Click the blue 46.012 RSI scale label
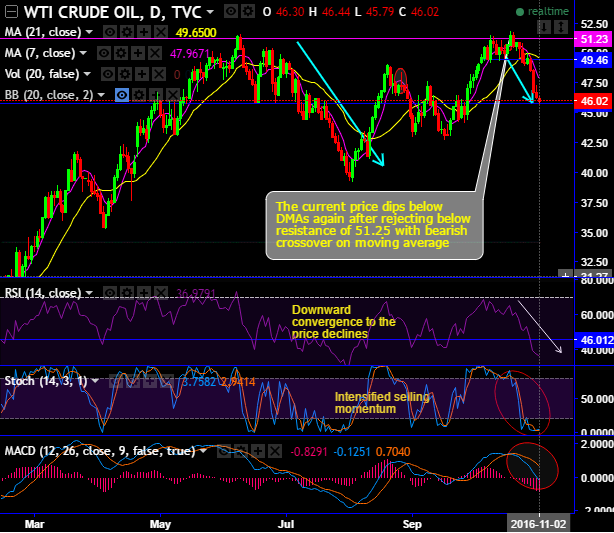This screenshot has height=533, width=614. [594, 340]
